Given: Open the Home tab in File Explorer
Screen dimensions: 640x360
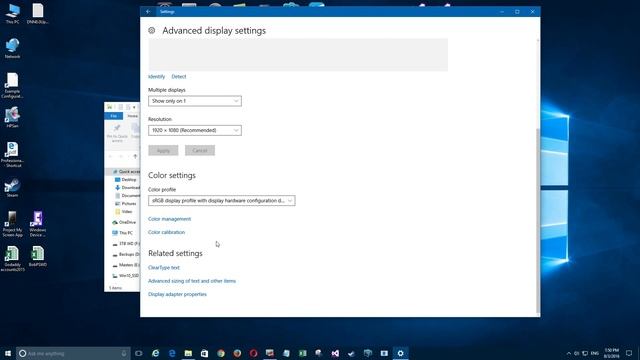Looking at the screenshot, I should tap(132, 116).
